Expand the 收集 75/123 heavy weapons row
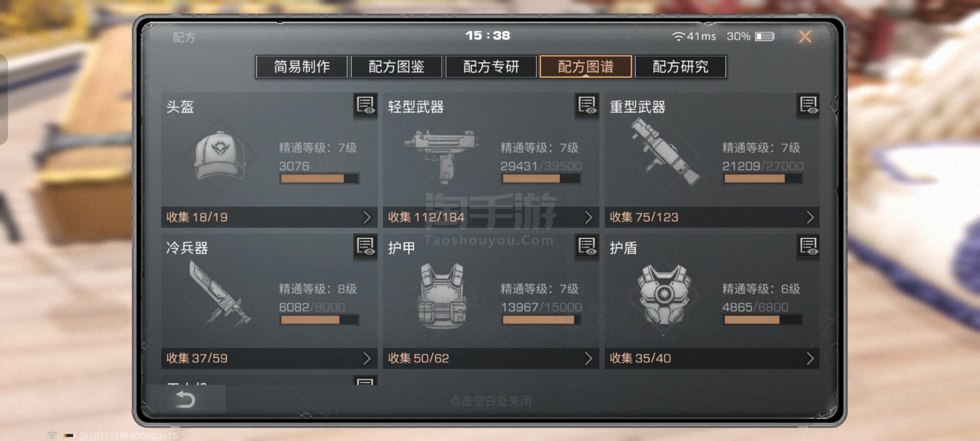980x441 pixels. 712,217
